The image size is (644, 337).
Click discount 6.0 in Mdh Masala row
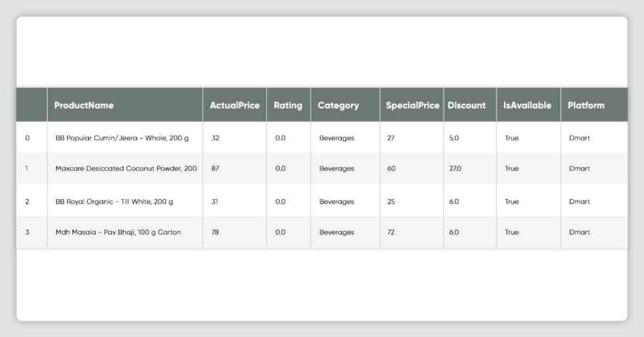[x=454, y=232]
